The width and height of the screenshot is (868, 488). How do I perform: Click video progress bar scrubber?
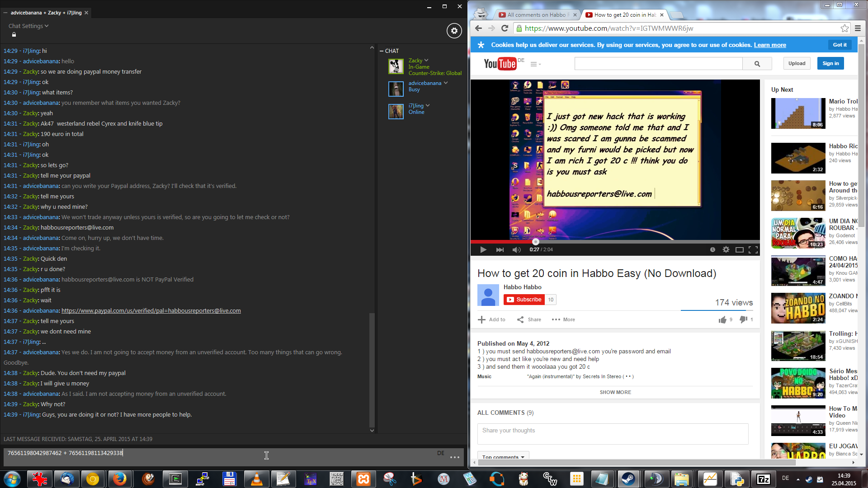(536, 242)
